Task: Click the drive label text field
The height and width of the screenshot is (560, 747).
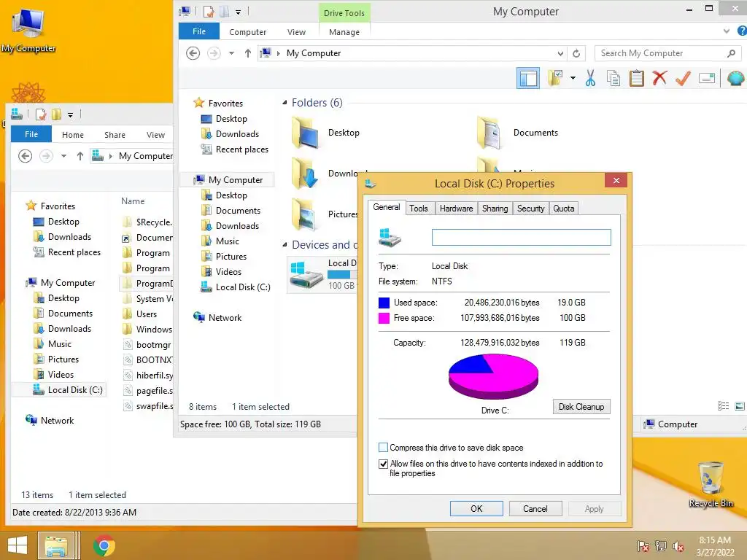Action: [x=521, y=237]
